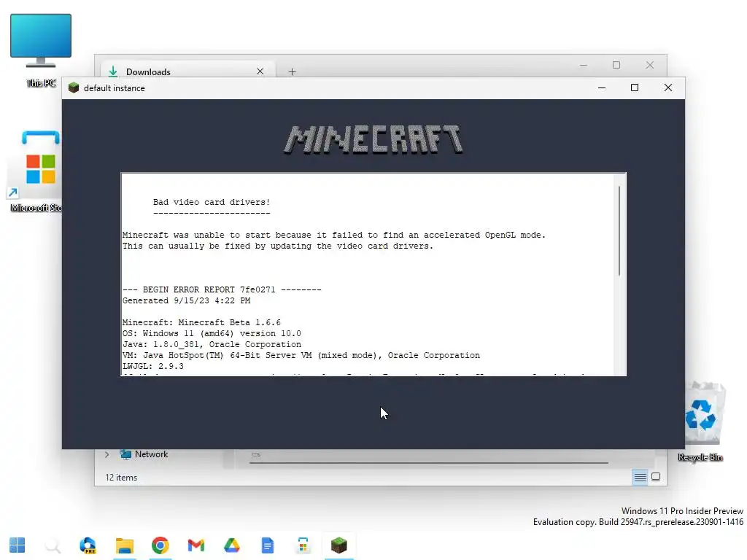Click "OS: Windows 11 (amd64)" line
This screenshot has height=560, width=747.
[x=212, y=333]
